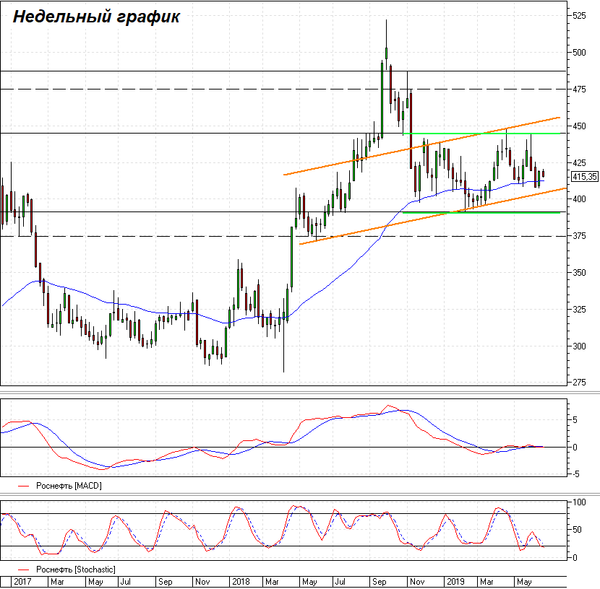Click the 525 price axis label
The height and width of the screenshot is (589, 600).
pos(579,16)
